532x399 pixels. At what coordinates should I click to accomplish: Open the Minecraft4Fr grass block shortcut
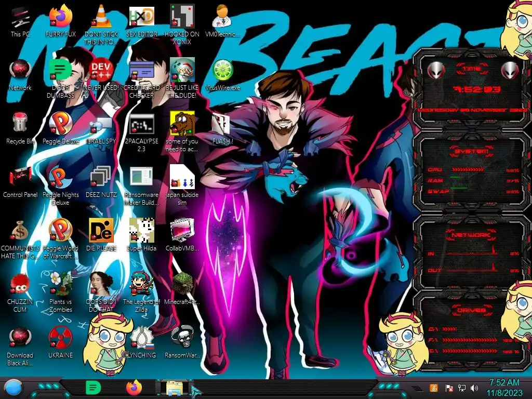coord(182,289)
